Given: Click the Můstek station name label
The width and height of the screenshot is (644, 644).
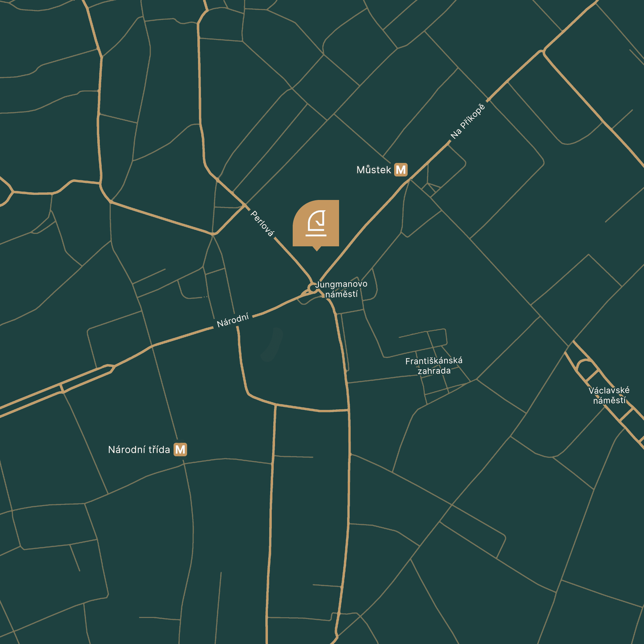Looking at the screenshot, I should 373,170.
